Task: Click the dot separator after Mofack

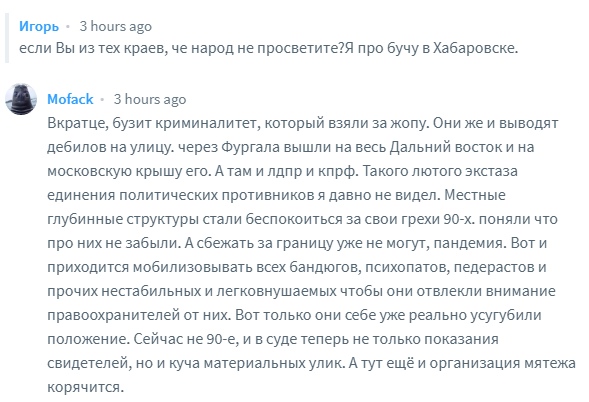Action: pyautogui.click(x=102, y=100)
